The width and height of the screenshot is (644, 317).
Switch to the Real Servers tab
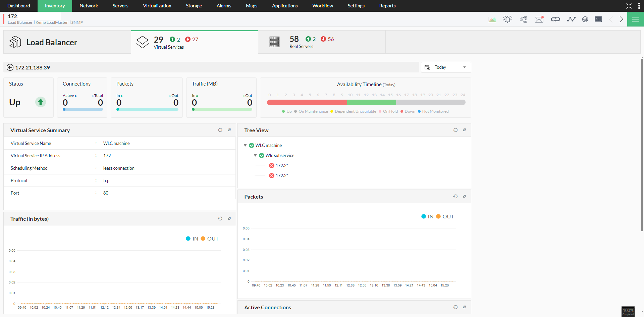pos(321,42)
